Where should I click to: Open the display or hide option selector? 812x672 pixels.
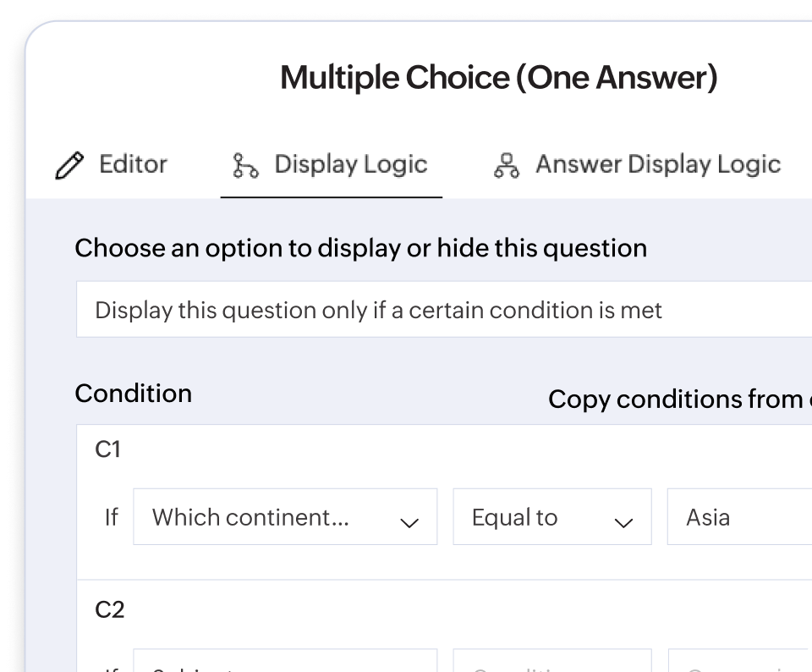423,310
